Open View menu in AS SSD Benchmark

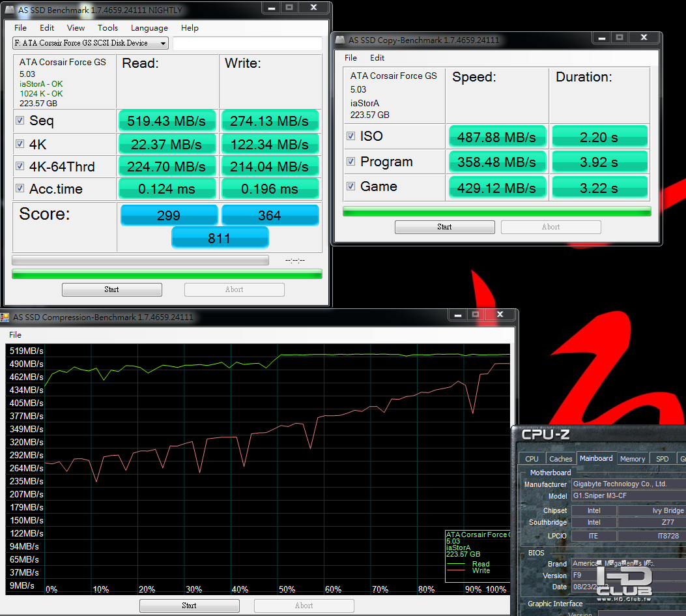(x=76, y=27)
